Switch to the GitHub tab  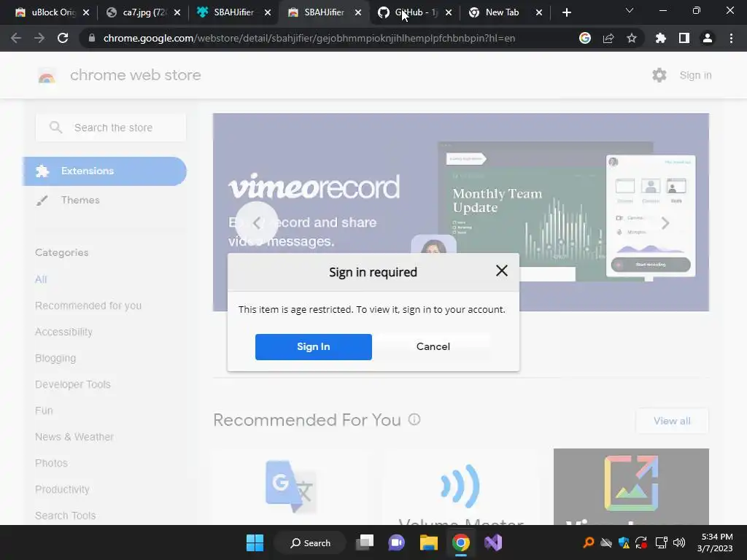(410, 12)
